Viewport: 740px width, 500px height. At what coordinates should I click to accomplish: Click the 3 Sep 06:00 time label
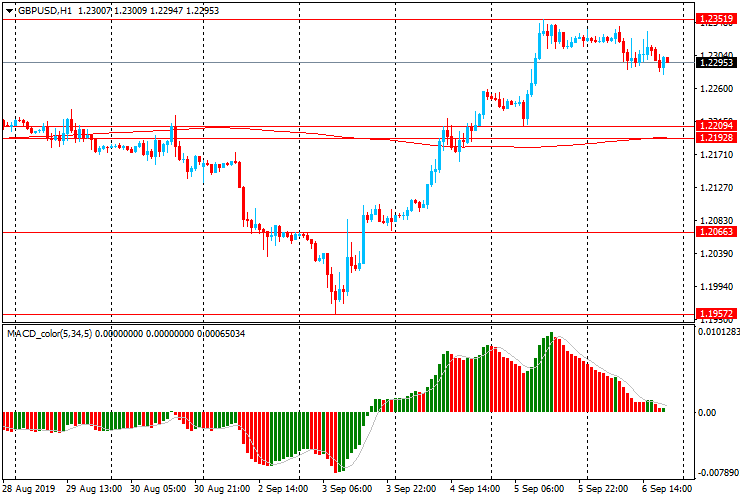(347, 489)
